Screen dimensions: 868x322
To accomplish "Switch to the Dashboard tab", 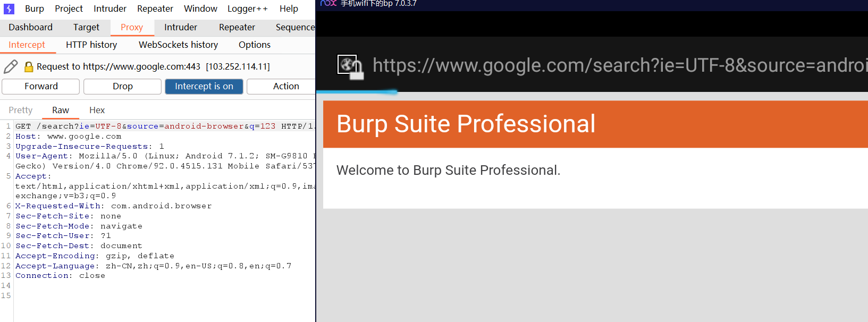I will click(x=31, y=28).
